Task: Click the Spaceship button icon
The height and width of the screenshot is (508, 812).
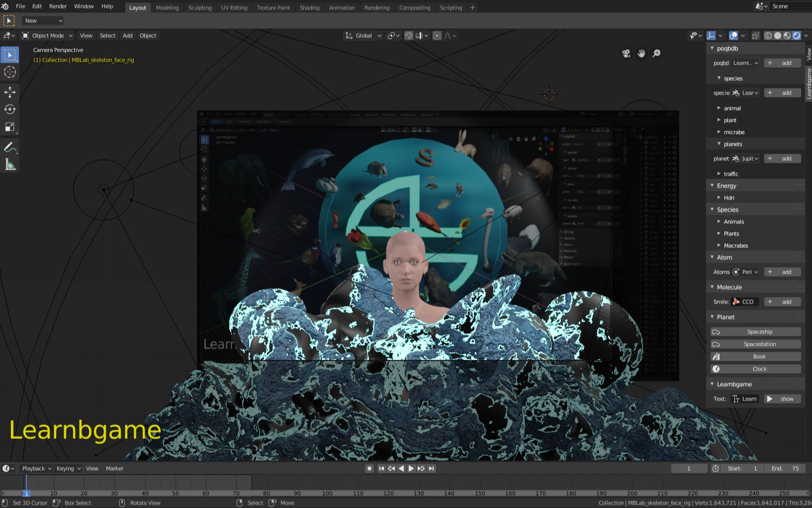Action: coord(716,332)
